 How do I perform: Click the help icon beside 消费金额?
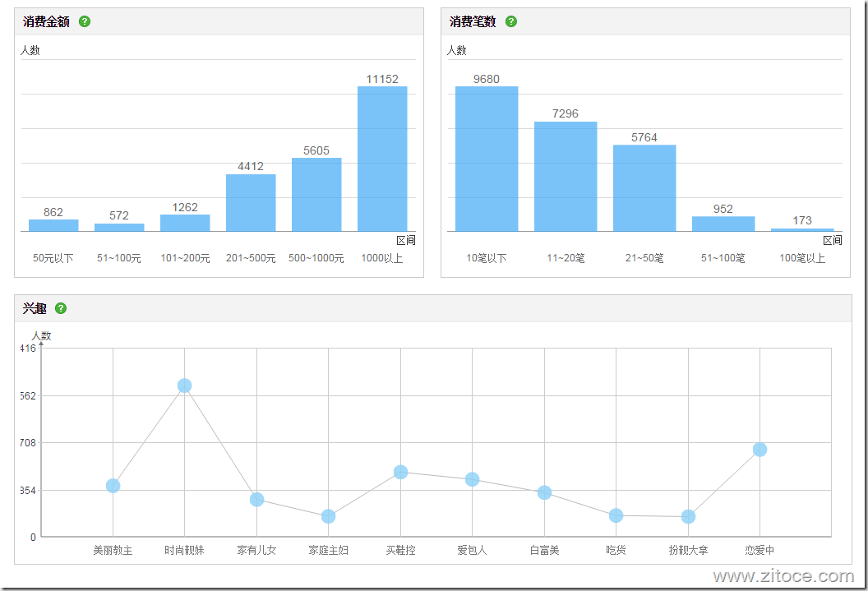point(85,21)
